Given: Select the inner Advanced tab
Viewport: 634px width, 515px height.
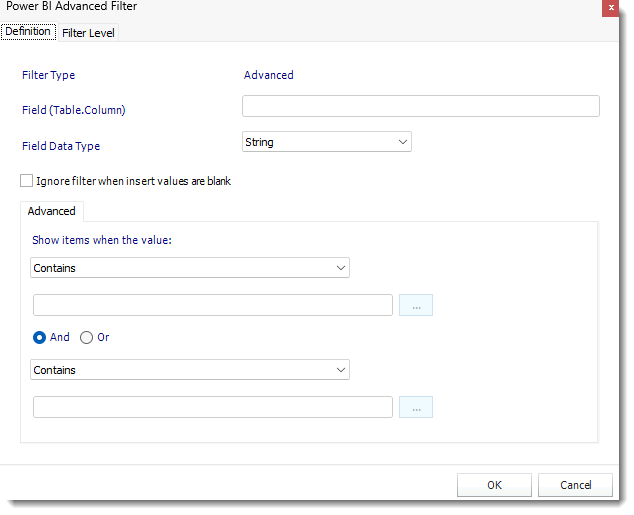Looking at the screenshot, I should [52, 211].
